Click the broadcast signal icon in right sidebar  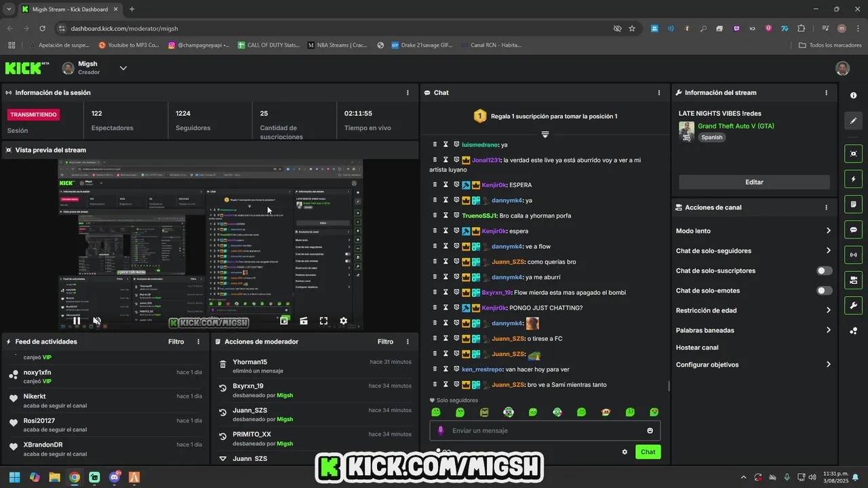(854, 255)
